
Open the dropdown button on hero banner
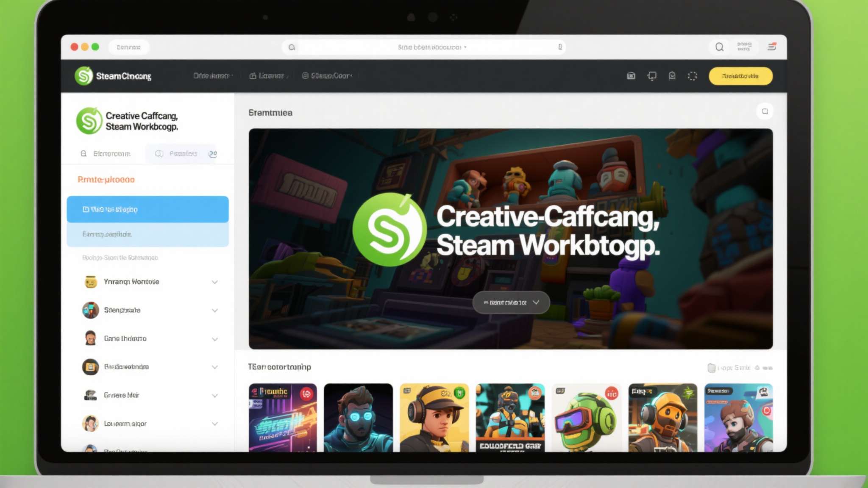tap(511, 302)
